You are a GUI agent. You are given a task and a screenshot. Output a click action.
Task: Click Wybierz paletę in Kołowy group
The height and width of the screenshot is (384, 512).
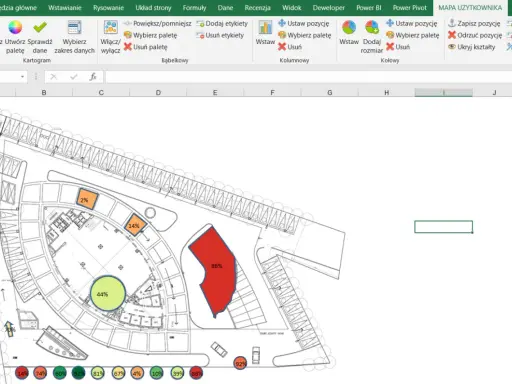click(x=413, y=35)
